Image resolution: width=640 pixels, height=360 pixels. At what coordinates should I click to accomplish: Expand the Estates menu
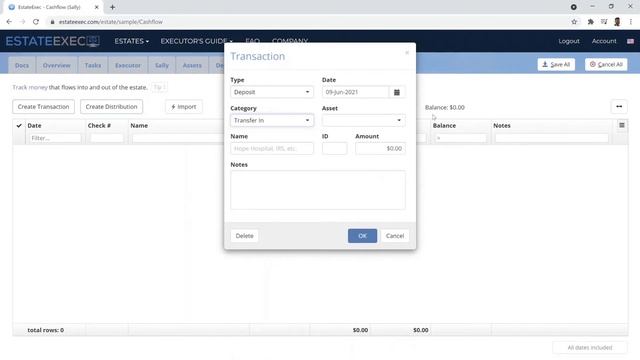131,41
